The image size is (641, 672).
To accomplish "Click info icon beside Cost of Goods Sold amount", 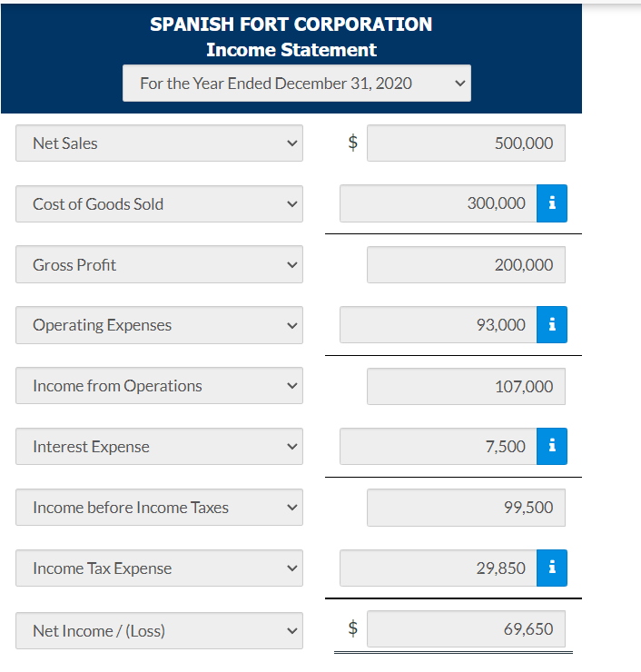I will point(552,203).
